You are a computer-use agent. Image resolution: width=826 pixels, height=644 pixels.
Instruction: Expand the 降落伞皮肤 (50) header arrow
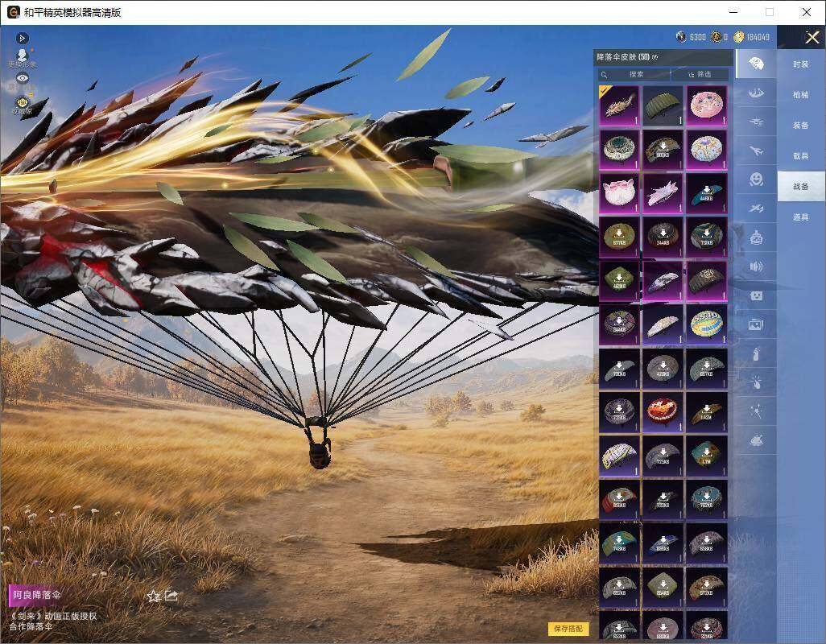[x=655, y=57]
